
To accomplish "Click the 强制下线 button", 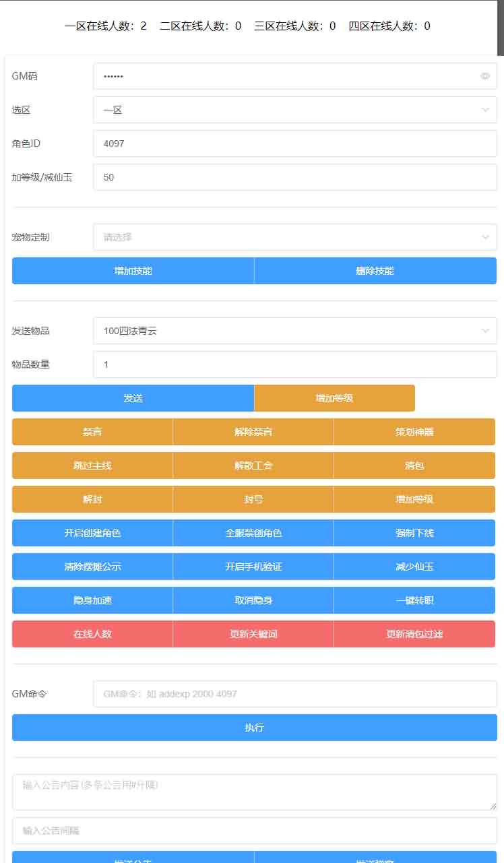I will point(414,533).
